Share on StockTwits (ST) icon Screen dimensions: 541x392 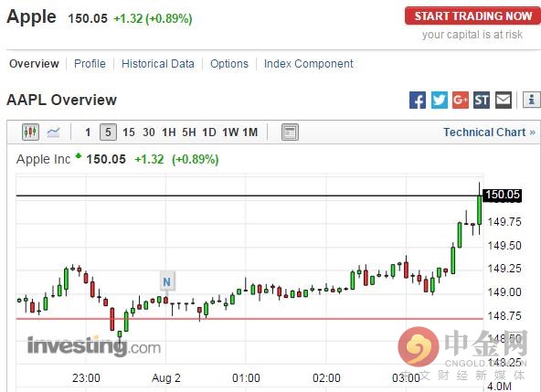click(x=482, y=101)
